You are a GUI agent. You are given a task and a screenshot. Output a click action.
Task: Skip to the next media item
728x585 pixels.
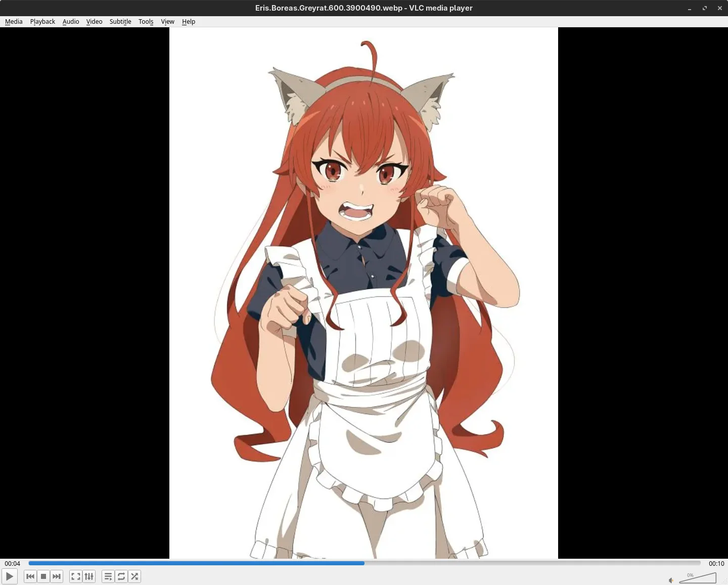57,576
